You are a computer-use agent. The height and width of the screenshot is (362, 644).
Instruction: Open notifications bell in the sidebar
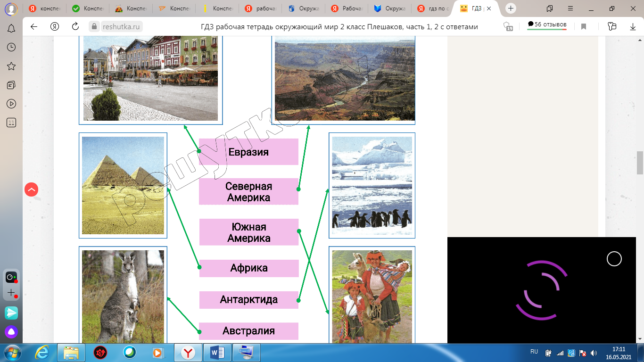click(x=11, y=29)
